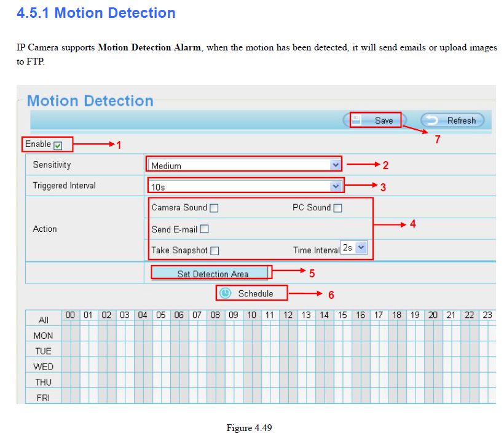Select the FRI row label in schedule
The image size is (504, 436).
tap(44, 398)
